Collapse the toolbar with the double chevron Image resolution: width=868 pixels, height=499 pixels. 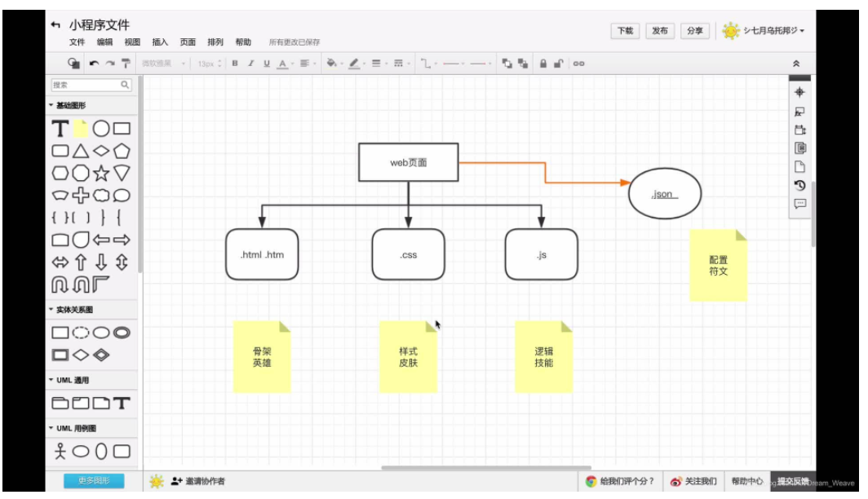tap(796, 64)
